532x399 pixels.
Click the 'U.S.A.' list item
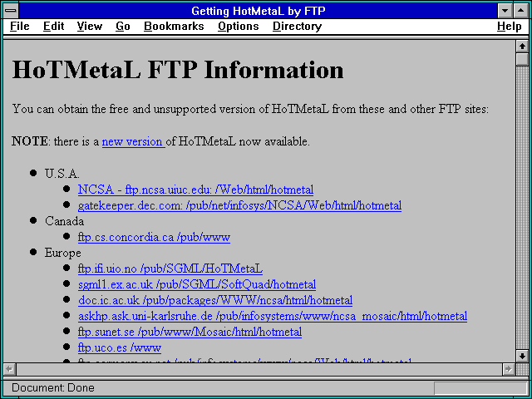[62, 174]
